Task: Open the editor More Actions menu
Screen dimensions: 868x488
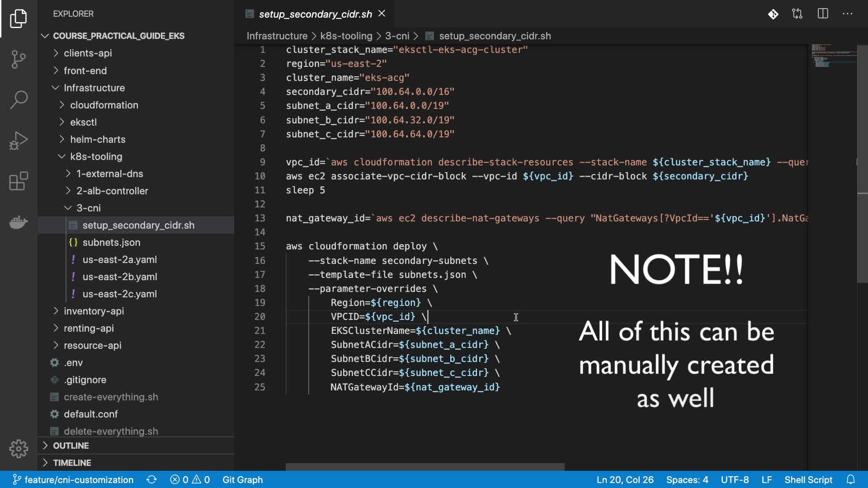Action: 847,14
